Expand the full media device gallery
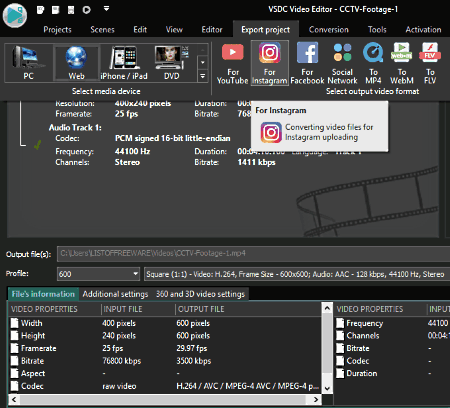Screen dimensions: 450x408 (x=202, y=76)
